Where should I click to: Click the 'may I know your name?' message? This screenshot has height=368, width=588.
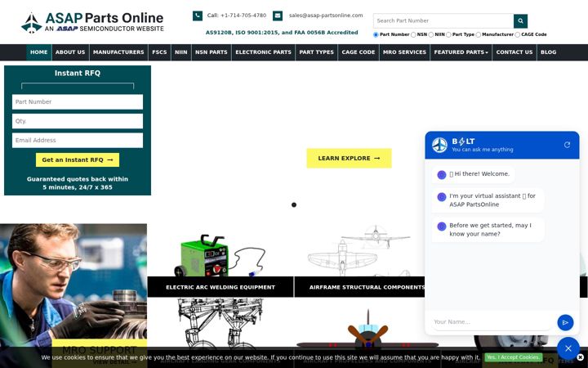pos(488,230)
